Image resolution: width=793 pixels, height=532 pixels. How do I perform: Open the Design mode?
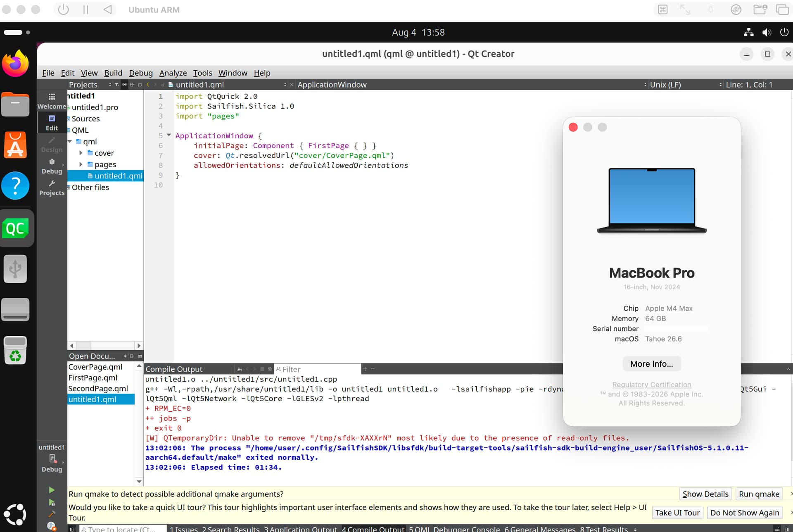click(x=52, y=145)
